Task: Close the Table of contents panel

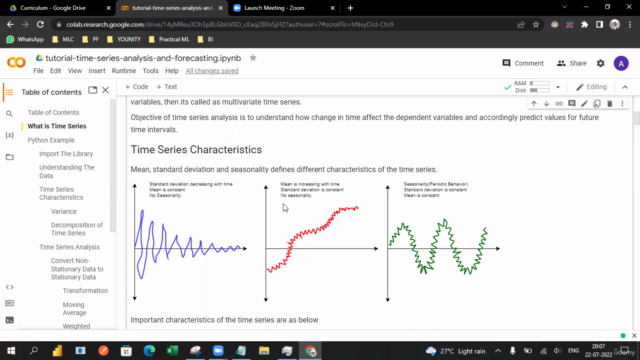Action: click(x=105, y=90)
